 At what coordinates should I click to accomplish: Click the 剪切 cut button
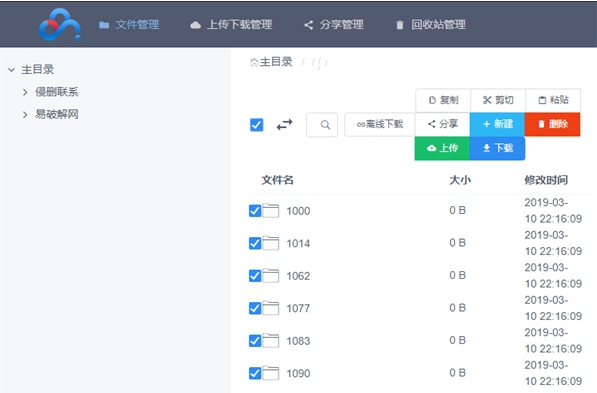(x=498, y=100)
